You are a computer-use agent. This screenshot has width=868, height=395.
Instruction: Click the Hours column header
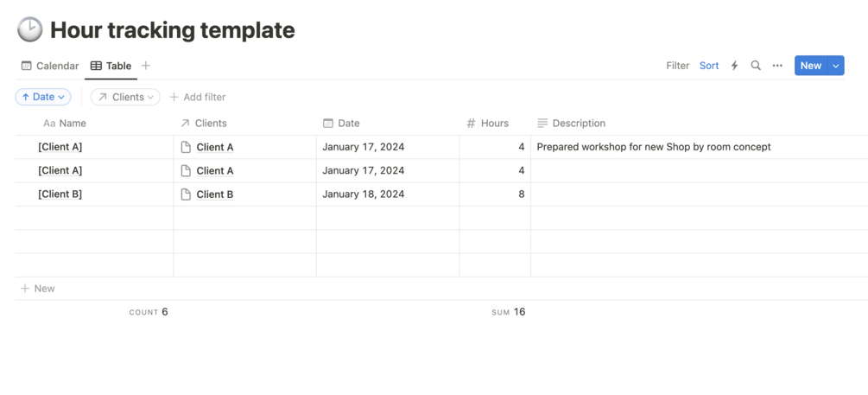(x=494, y=124)
